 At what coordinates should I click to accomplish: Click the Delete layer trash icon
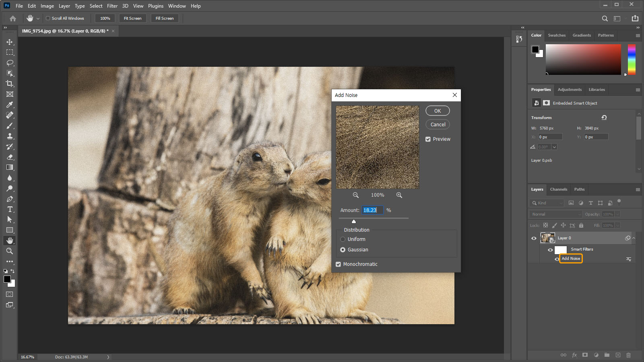tap(628, 355)
